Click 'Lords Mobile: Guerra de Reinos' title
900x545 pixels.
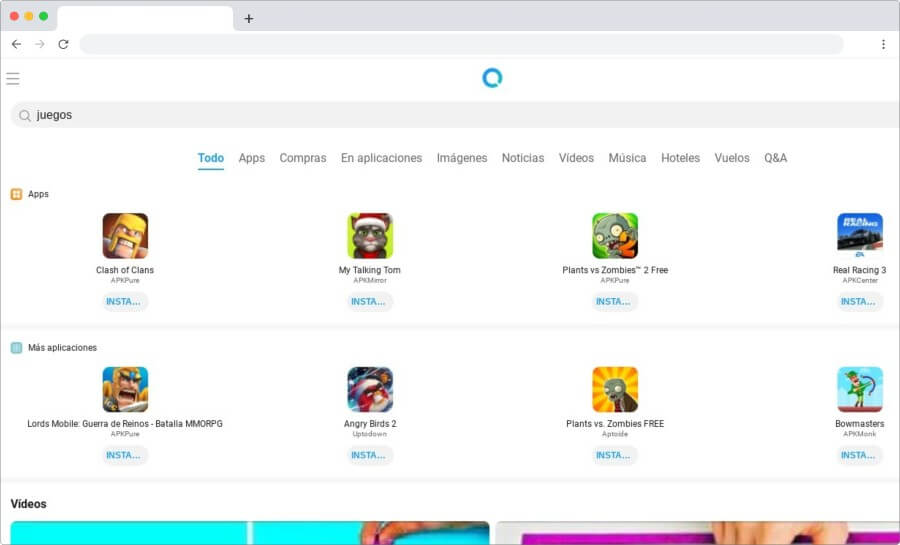(x=125, y=424)
